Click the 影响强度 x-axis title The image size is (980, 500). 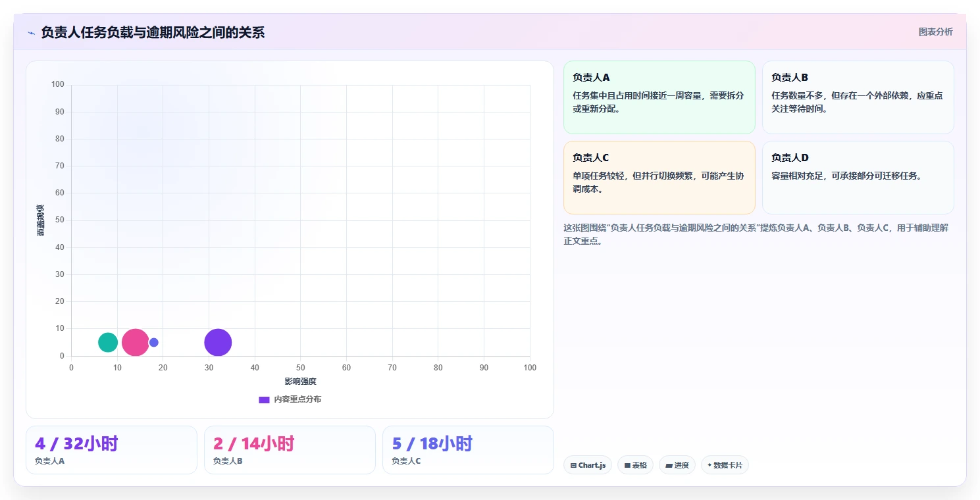tap(300, 382)
